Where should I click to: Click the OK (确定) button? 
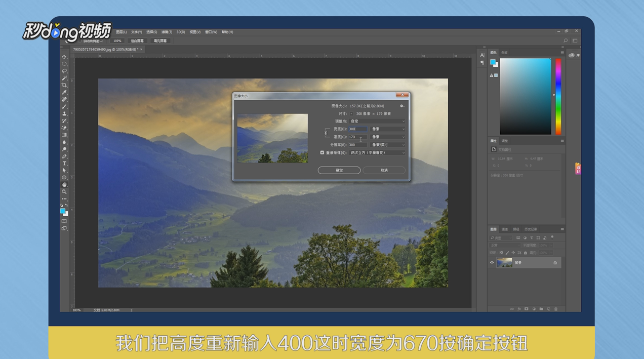[x=339, y=170]
